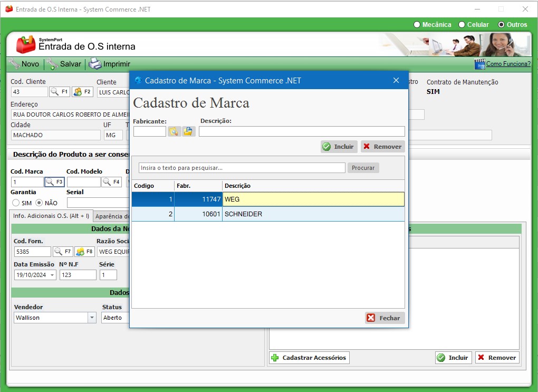Image resolution: width=538 pixels, height=392 pixels.
Task: Open the Data Emissão date dropdown
Action: click(x=52, y=275)
